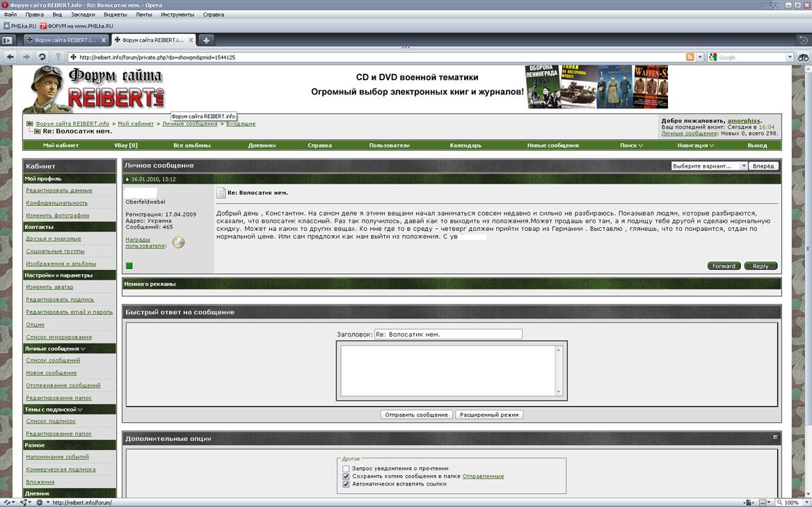Collapse the Дополнительные опции section icon
812x507 pixels.
(775, 437)
